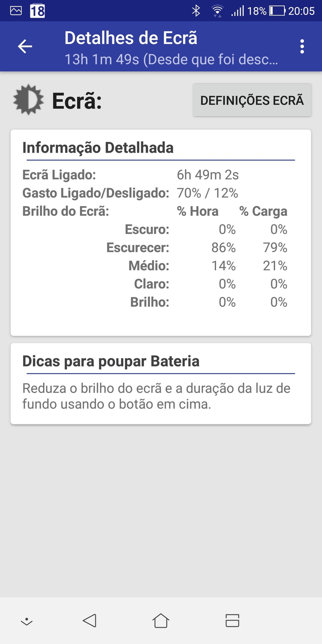Screen dimensions: 322x644
Task: Tap the Android back navigation button
Action: click(x=90, y=620)
